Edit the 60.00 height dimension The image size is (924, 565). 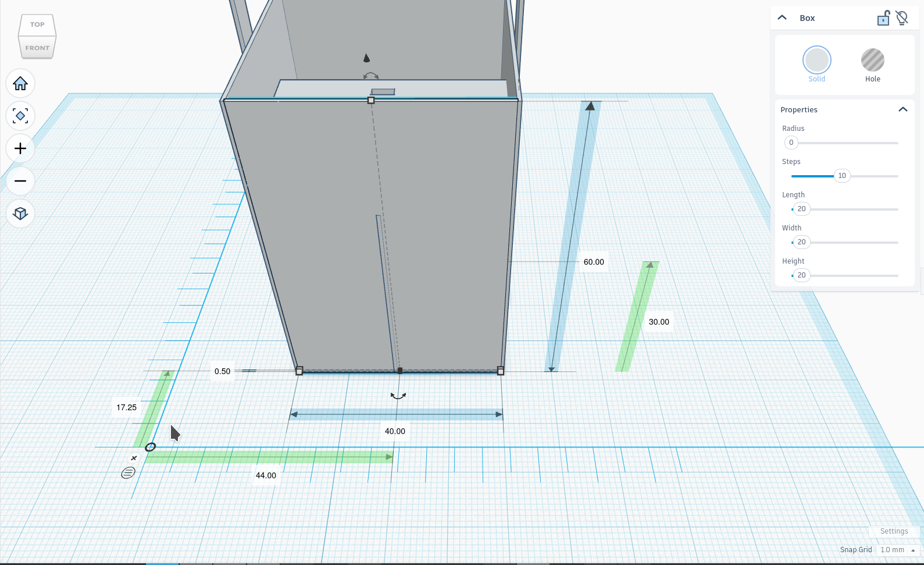tap(594, 262)
